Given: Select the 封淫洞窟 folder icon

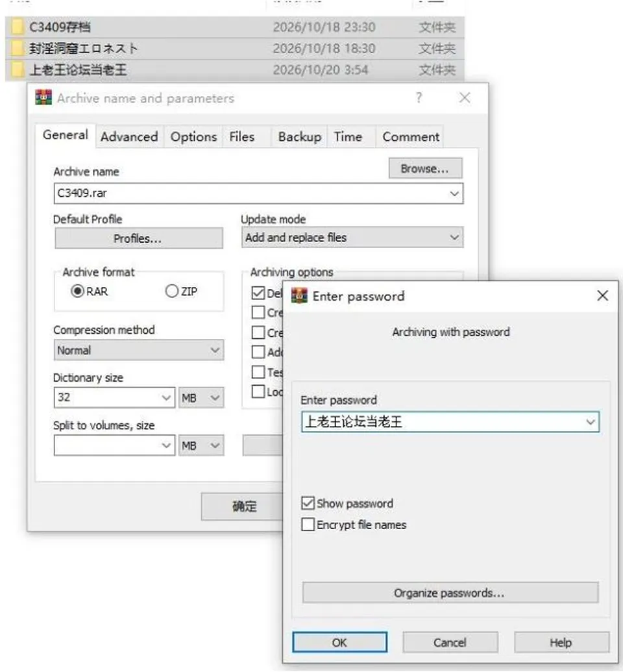Looking at the screenshot, I should click(18, 48).
